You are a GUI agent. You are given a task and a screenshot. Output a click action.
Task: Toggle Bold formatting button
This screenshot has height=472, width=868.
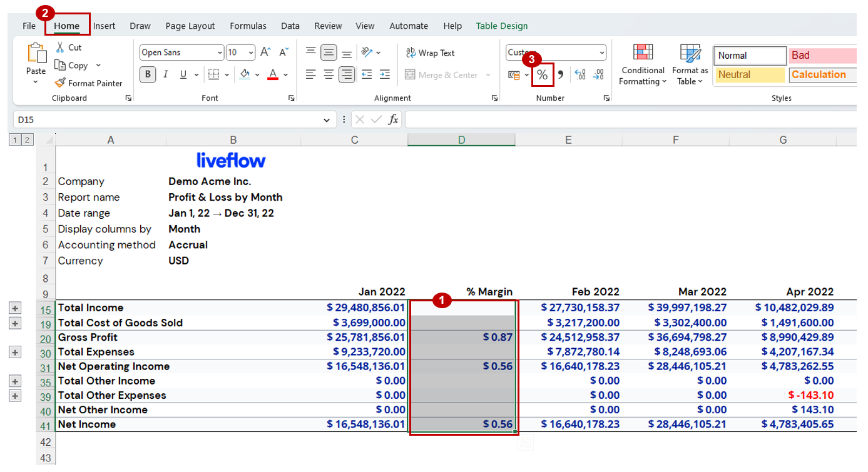(x=148, y=75)
